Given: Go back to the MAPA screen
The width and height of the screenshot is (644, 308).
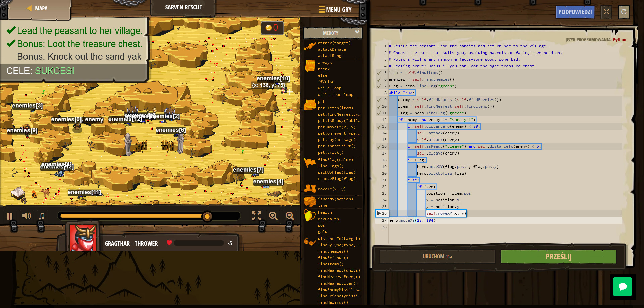Looking at the screenshot, I should [x=38, y=8].
